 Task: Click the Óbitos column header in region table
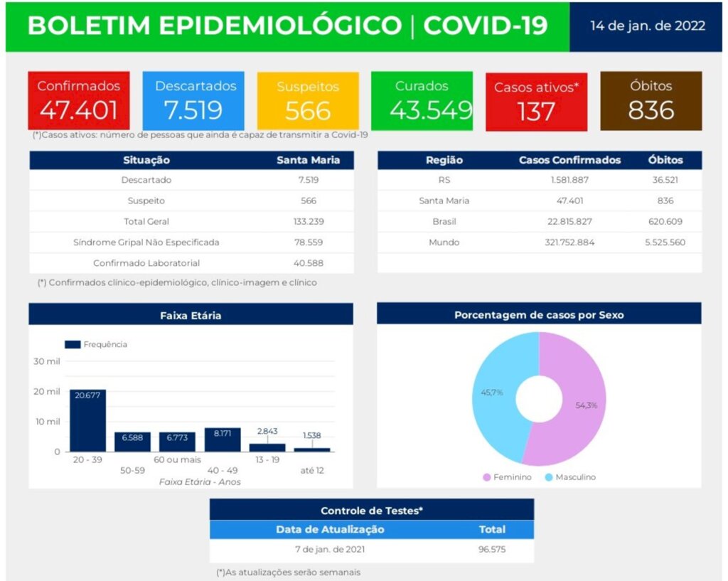(x=665, y=160)
